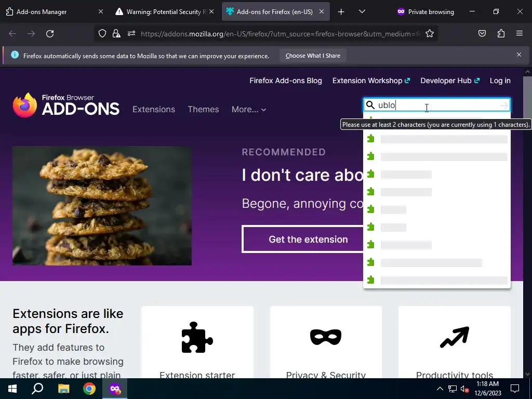Viewport: 532px width, 399px height.
Task: Click the Choose What I Share button
Action: click(313, 56)
